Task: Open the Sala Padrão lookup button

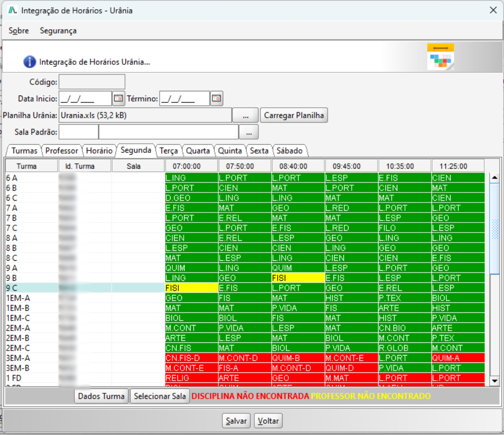Action: [249, 132]
